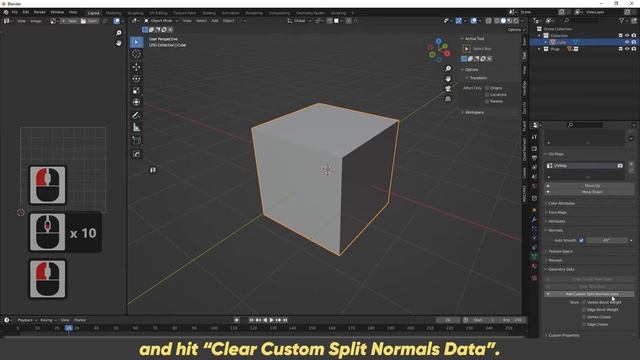This screenshot has width=640, height=360.
Task: Open the Material properties tab icon
Action: 534,267
